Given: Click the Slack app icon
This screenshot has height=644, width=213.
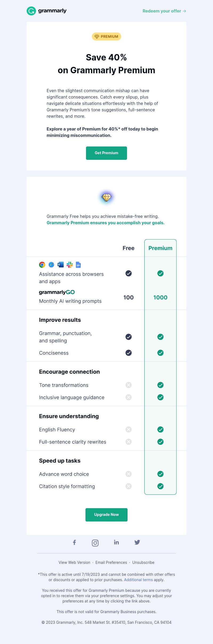Looking at the screenshot, I should pyautogui.click(x=70, y=265).
